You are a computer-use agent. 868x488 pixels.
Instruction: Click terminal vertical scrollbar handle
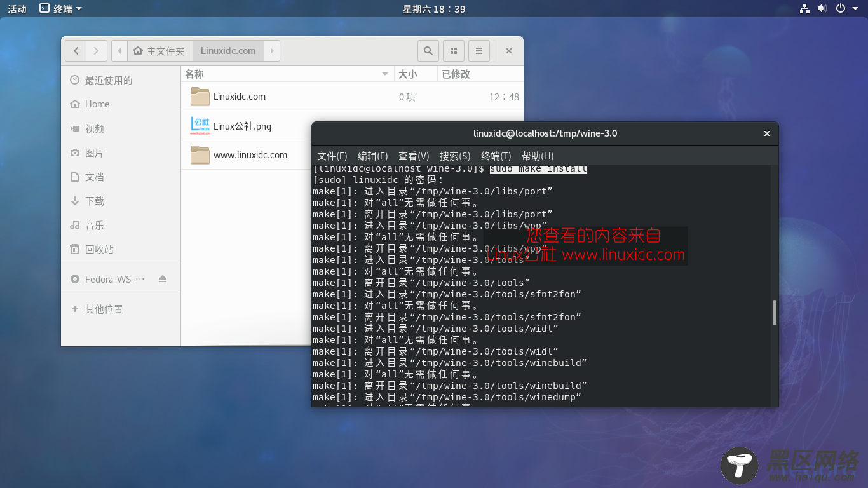775,313
